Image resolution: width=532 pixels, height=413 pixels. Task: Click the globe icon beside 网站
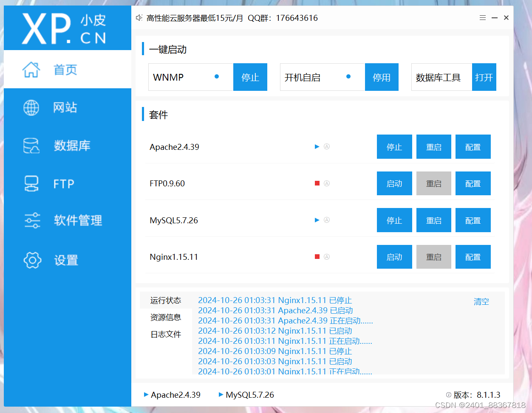click(31, 108)
